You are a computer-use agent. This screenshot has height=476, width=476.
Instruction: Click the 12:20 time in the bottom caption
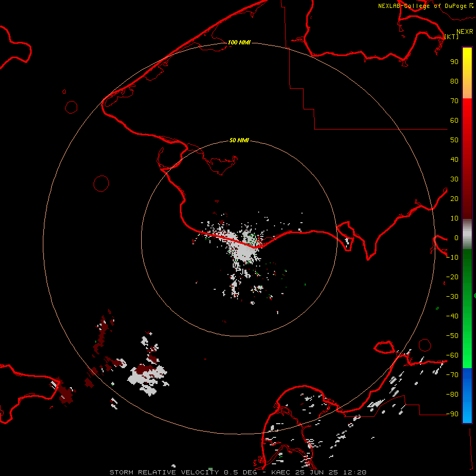pos(354,472)
